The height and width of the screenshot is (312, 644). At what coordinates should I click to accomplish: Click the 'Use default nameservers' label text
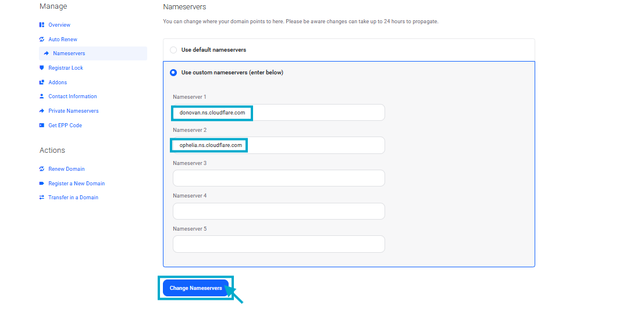coord(214,50)
